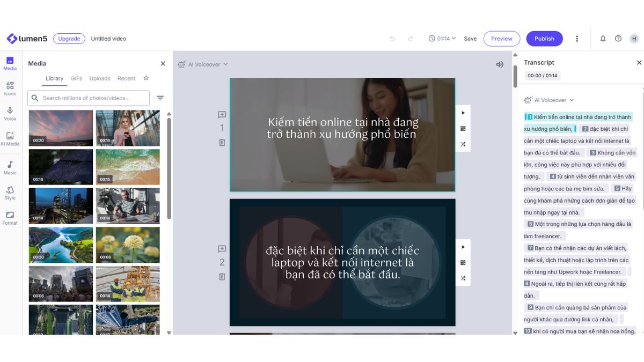The width and height of the screenshot is (644, 362).
Task: Open the help question mark
Action: [618, 39]
